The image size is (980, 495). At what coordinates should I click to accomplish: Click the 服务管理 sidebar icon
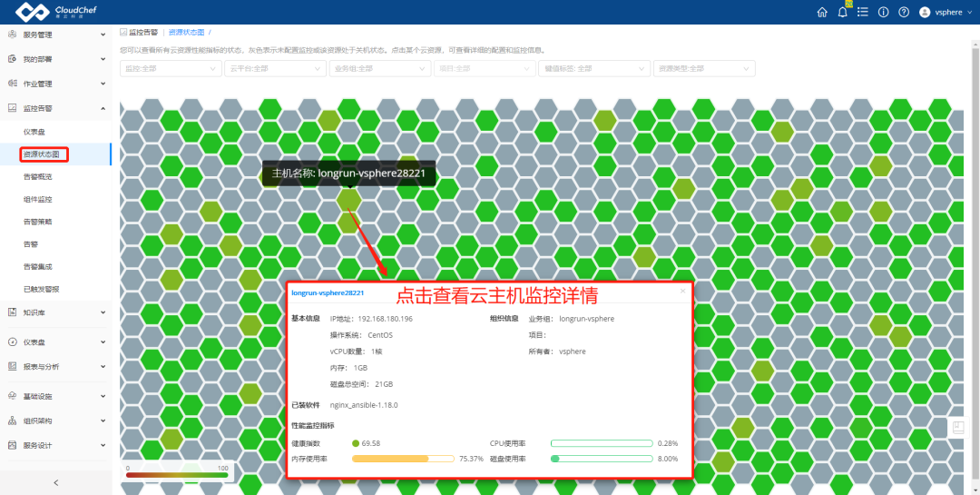pyautogui.click(x=12, y=35)
